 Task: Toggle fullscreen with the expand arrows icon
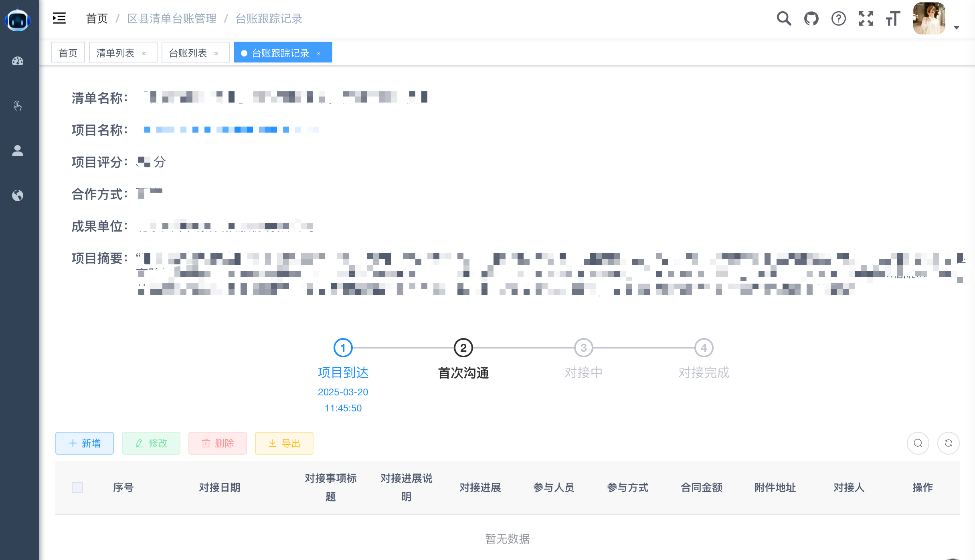[x=866, y=18]
